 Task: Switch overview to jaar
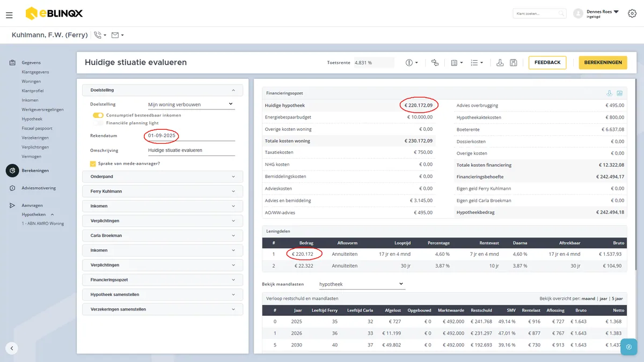[603, 298]
